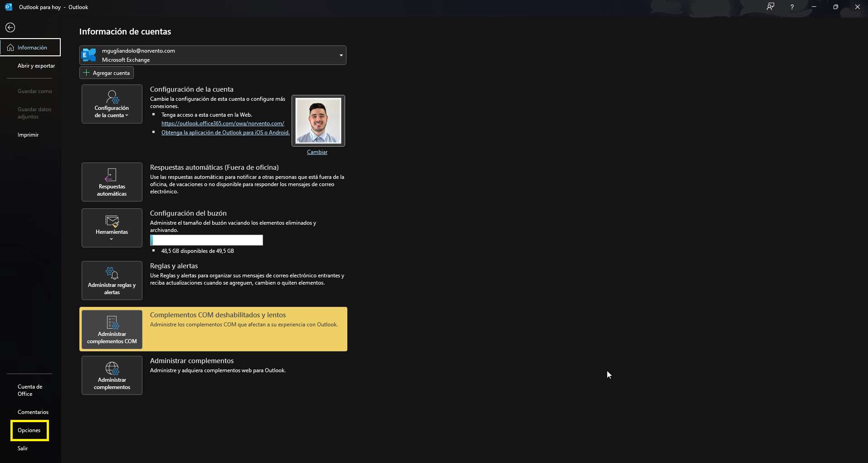Image resolution: width=868 pixels, height=463 pixels.
Task: Open the Imprimir page
Action: click(28, 135)
